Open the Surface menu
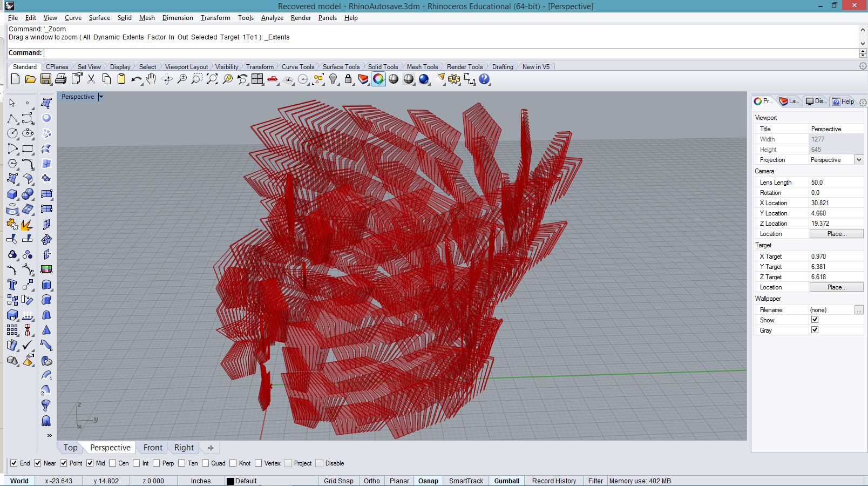The width and height of the screenshot is (868, 486). coord(99,18)
